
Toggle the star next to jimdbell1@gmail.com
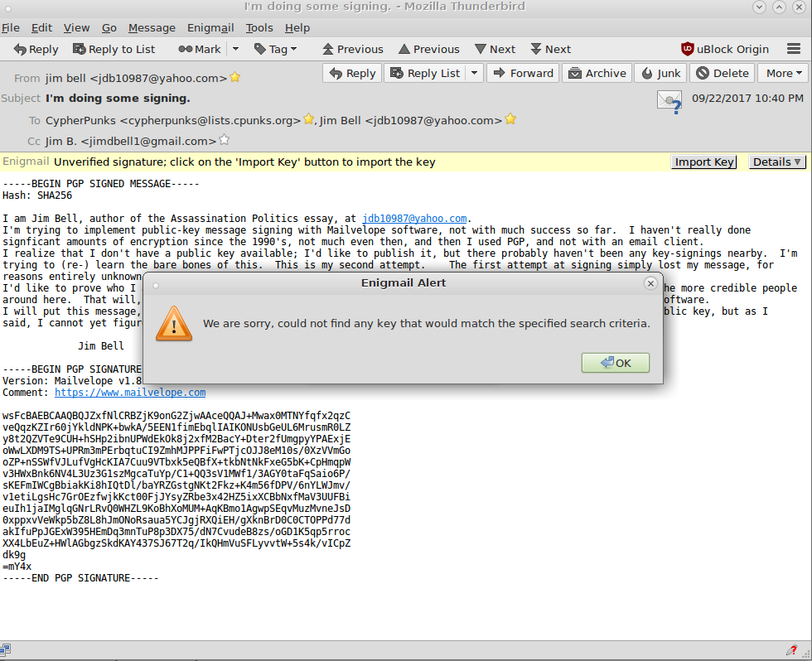(224, 141)
